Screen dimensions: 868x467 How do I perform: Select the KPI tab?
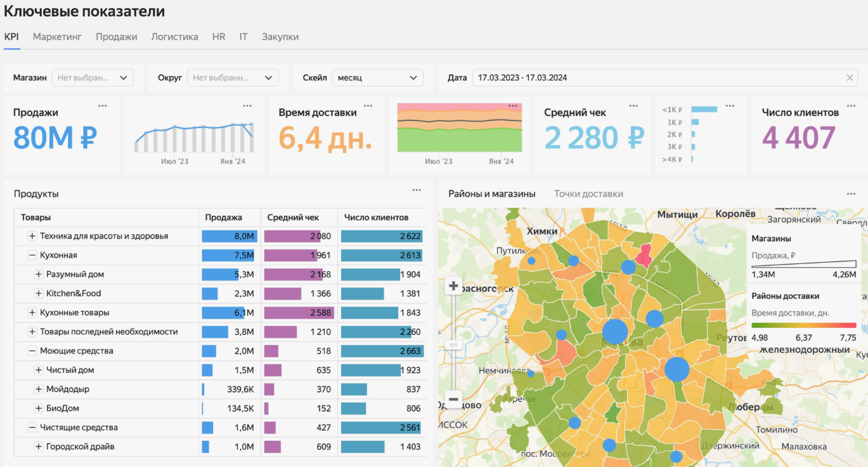click(11, 37)
